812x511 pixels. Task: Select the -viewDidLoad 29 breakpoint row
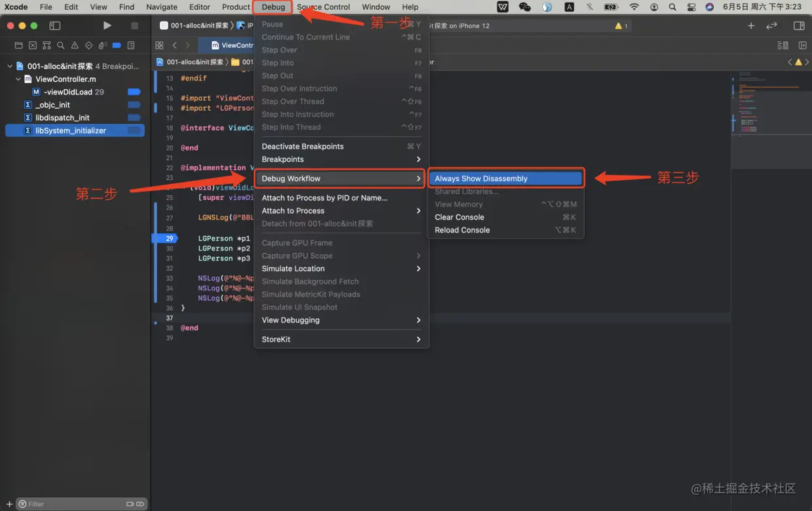pyautogui.click(x=74, y=92)
